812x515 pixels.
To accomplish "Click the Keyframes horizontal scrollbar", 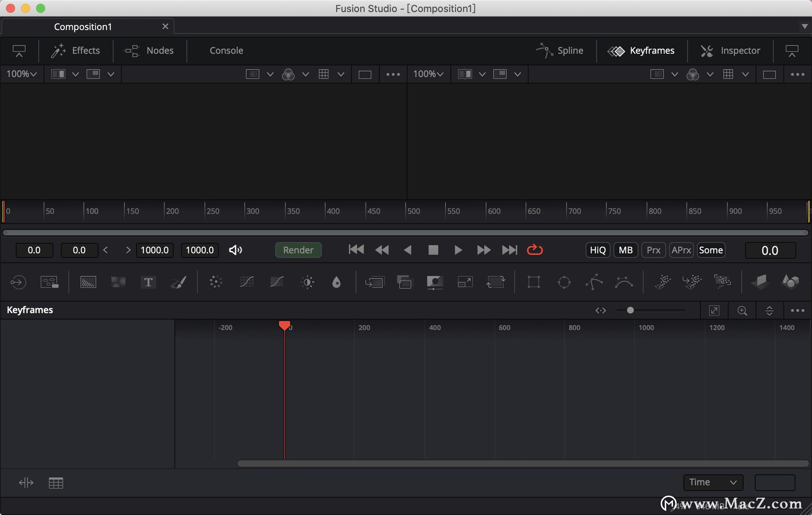I will 523,463.
